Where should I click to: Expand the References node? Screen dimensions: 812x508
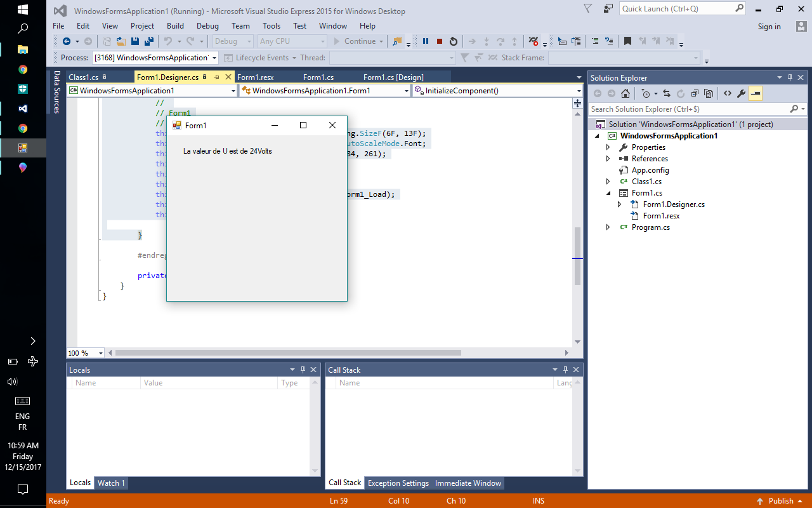coord(608,159)
